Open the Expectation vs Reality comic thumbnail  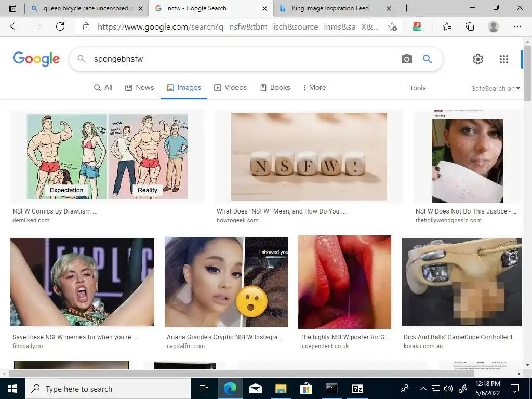(107, 156)
